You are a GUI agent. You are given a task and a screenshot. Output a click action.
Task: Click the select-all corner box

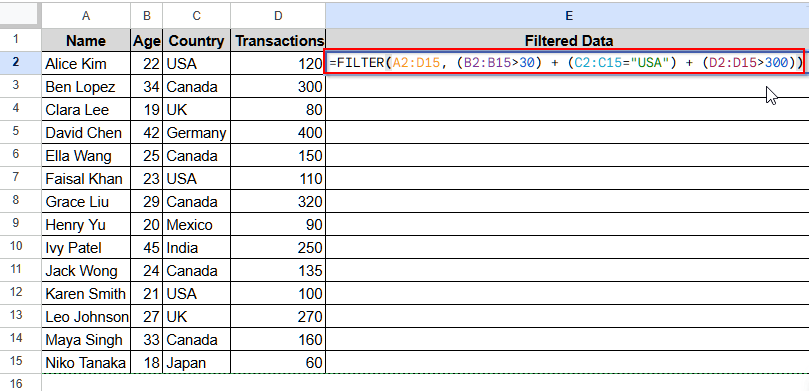click(x=19, y=15)
